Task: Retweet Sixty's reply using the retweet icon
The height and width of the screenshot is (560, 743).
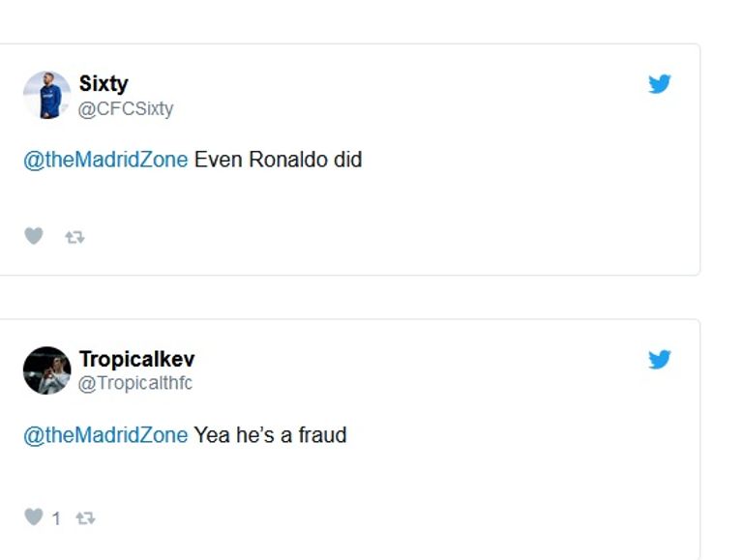Action: [x=74, y=236]
